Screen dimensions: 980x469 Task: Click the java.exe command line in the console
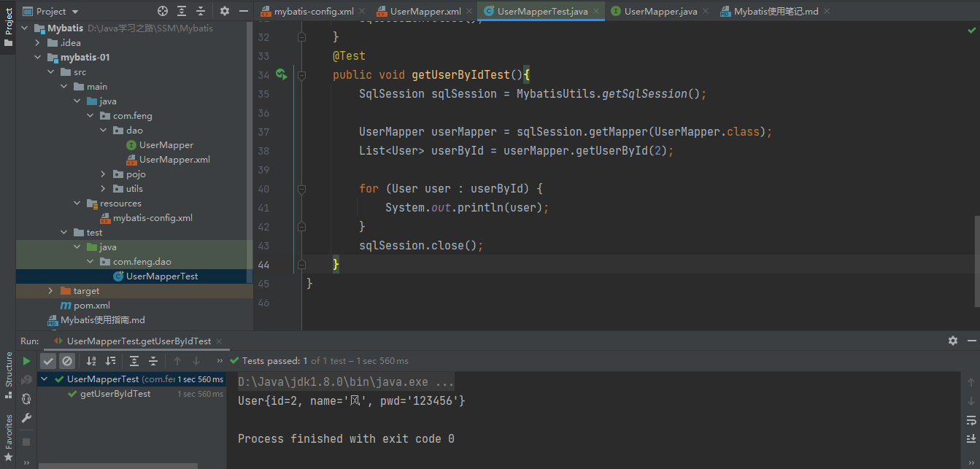click(346, 381)
